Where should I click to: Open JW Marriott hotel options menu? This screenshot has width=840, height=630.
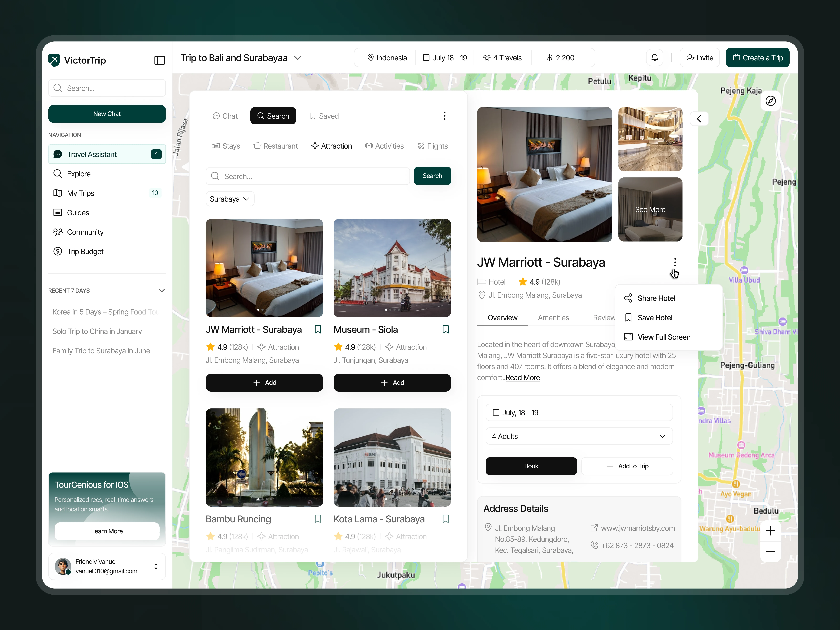[x=675, y=262]
